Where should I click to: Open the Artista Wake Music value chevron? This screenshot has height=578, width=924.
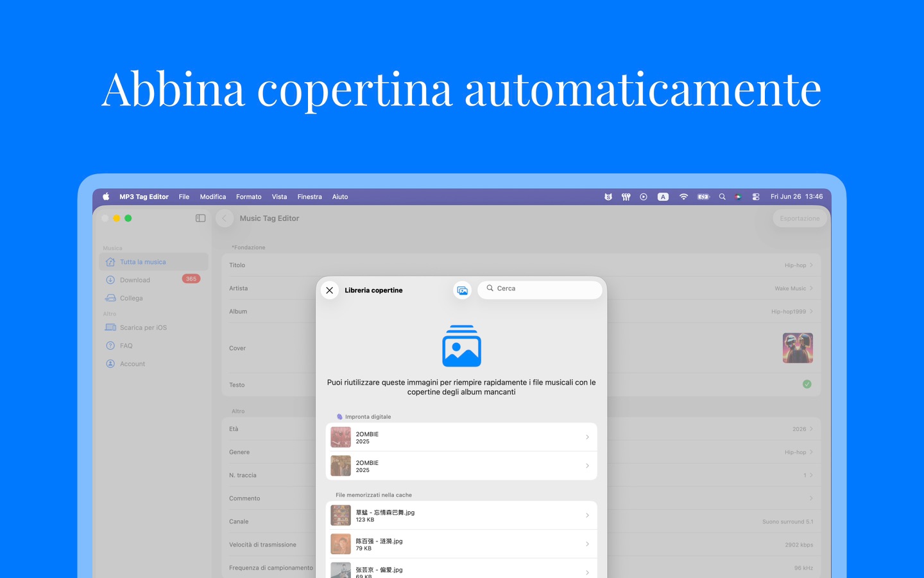click(811, 288)
